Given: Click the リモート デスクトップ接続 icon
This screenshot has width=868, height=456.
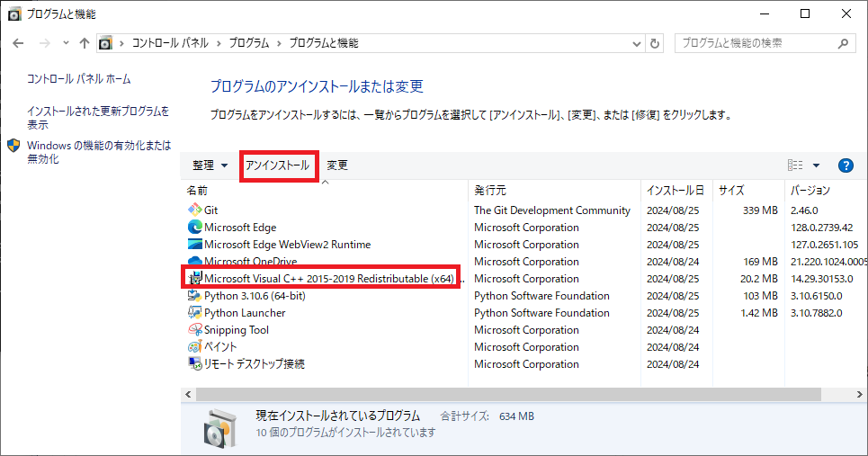Looking at the screenshot, I should (x=194, y=364).
